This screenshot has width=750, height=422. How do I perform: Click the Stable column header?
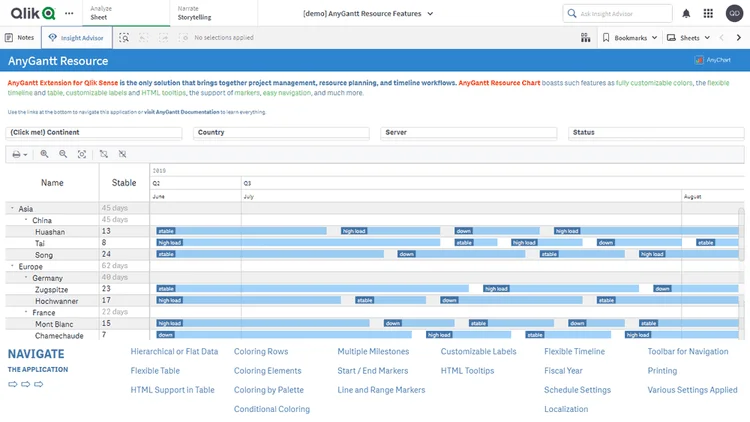coord(124,183)
